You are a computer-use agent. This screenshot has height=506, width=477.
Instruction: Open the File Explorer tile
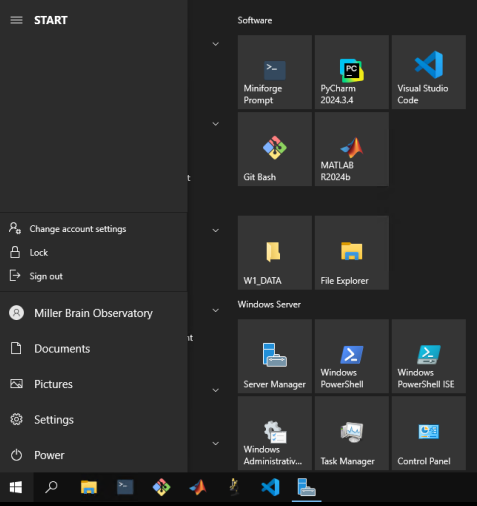point(352,253)
